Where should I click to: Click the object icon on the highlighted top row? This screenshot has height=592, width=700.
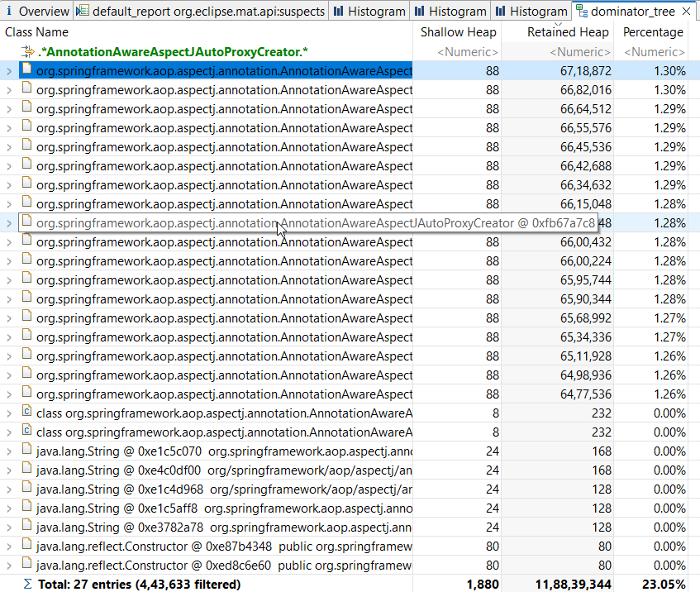[27, 70]
